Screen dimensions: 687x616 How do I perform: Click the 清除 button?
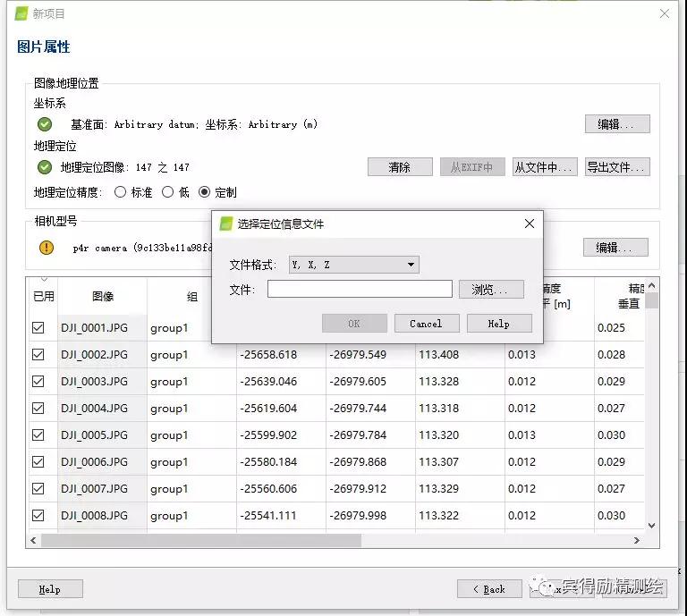coord(400,167)
